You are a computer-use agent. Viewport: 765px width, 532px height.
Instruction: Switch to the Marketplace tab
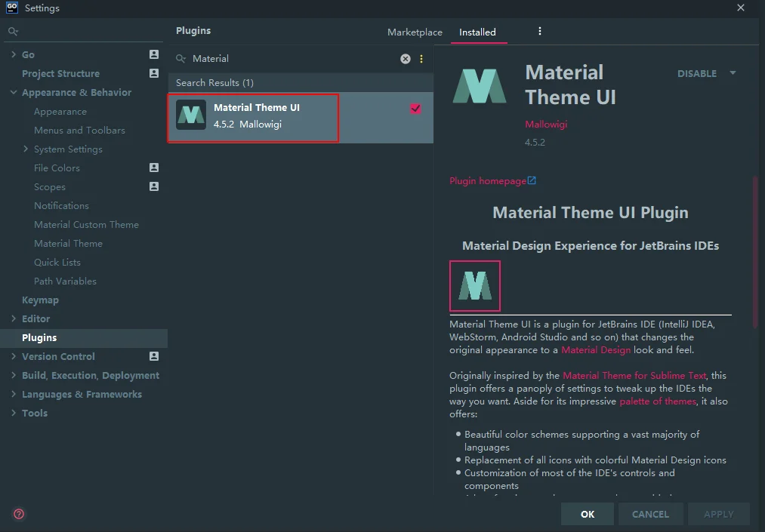pos(415,32)
